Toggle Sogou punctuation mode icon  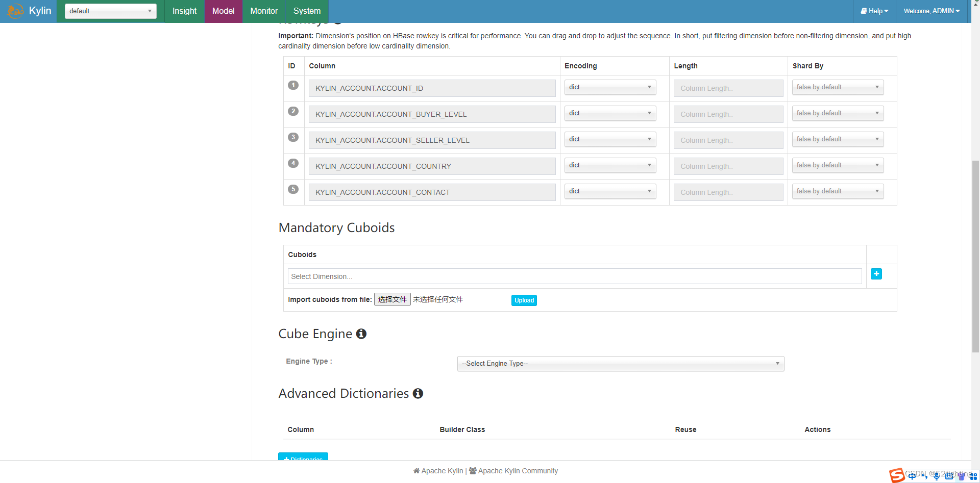tap(924, 476)
